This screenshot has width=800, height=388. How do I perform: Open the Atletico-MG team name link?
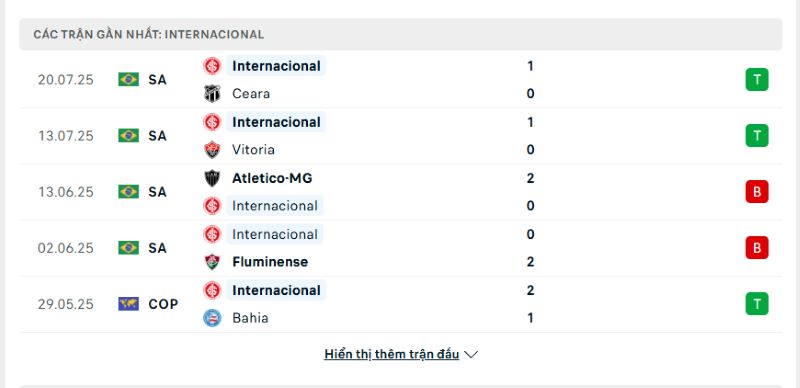tap(272, 178)
